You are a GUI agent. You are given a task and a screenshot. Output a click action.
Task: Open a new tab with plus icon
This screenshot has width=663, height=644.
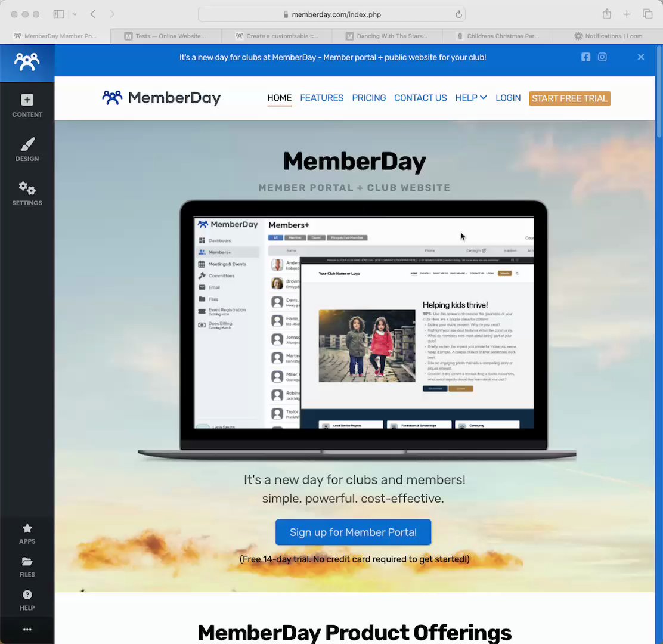[627, 14]
